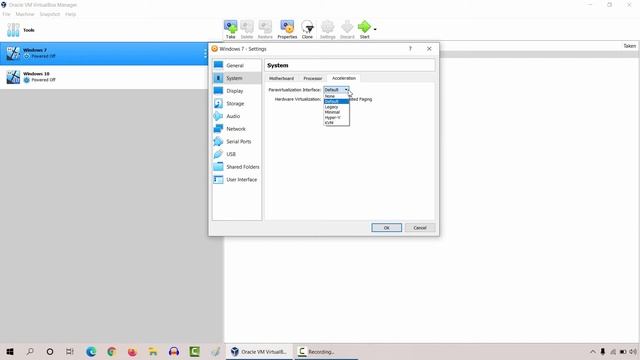640x360 pixels.
Task: Choose KVM in paravirtualization list
Action: 336,122
